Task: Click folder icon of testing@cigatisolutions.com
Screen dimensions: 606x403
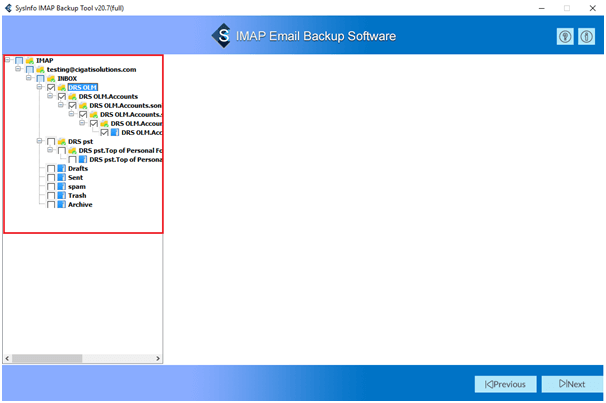Action: [40, 70]
